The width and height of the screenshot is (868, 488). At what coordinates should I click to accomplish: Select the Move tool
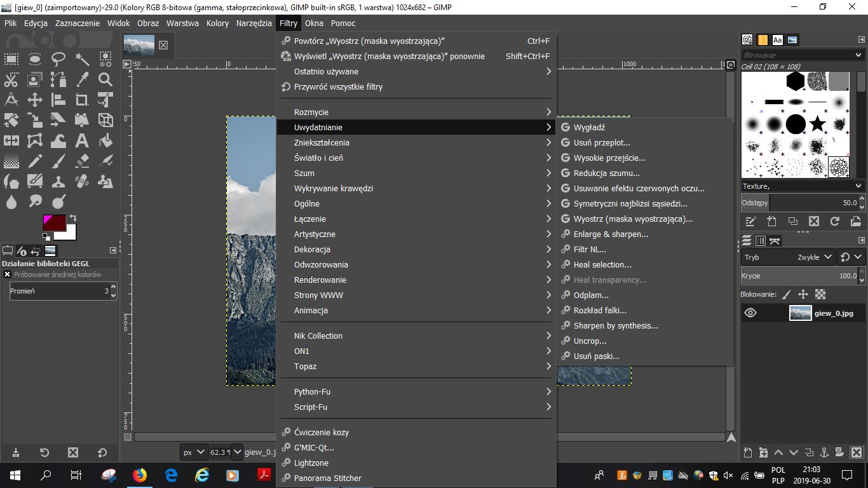pyautogui.click(x=35, y=100)
